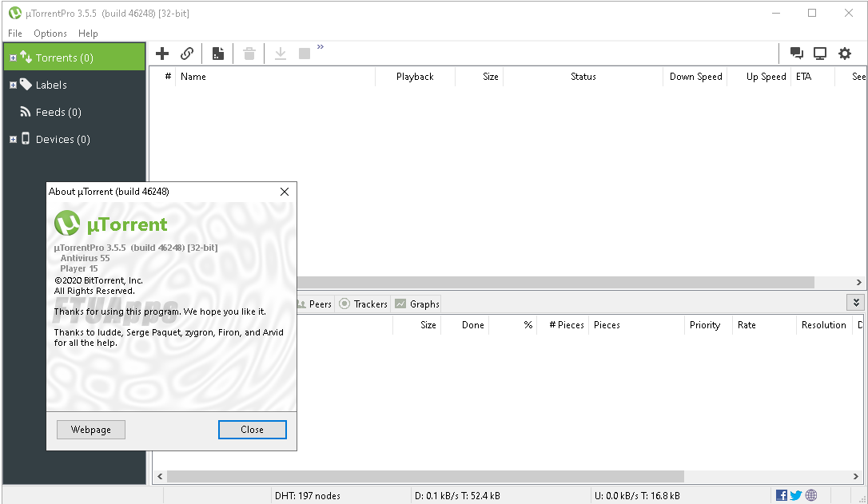Click files pane scrollbar right arrow
868x504 pixels.
pos(856,476)
